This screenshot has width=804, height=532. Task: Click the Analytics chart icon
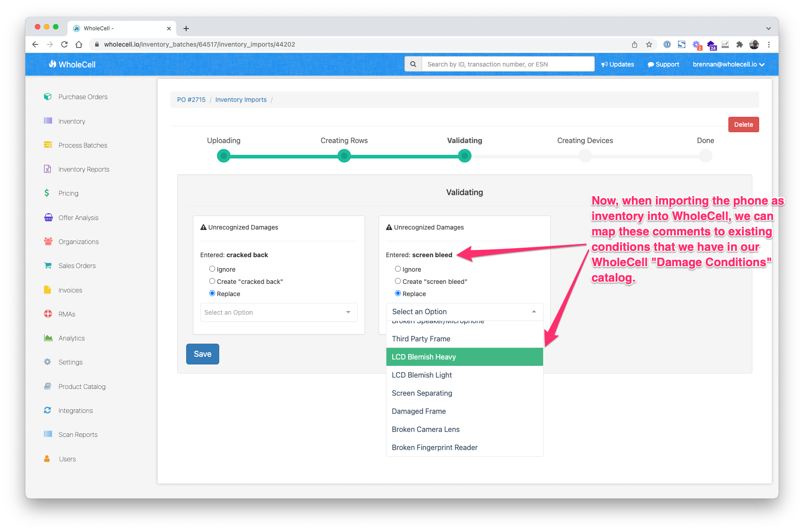tap(48, 338)
